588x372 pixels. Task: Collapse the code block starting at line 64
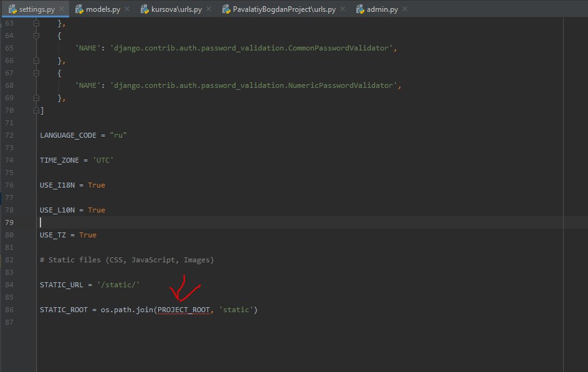pyautogui.click(x=36, y=36)
